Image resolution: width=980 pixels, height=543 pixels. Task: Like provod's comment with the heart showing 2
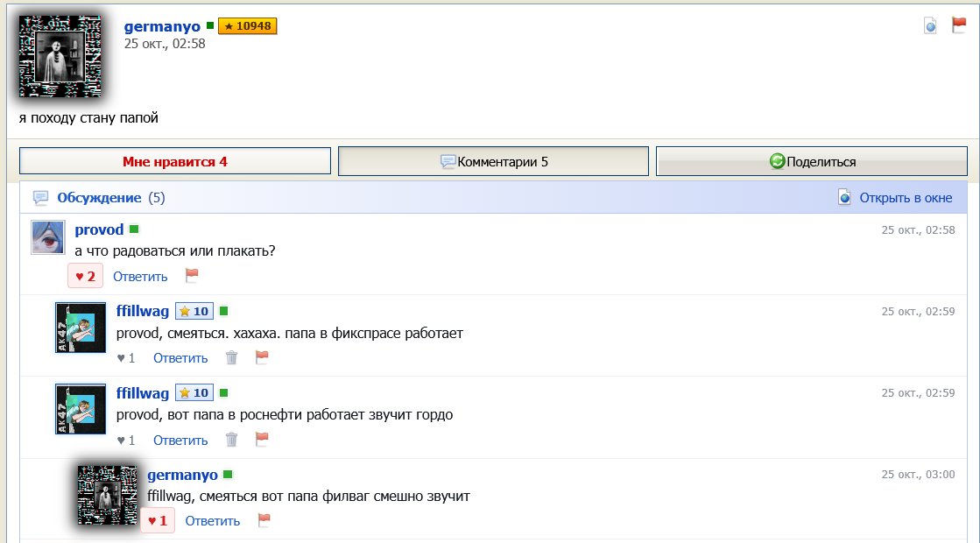click(85, 276)
